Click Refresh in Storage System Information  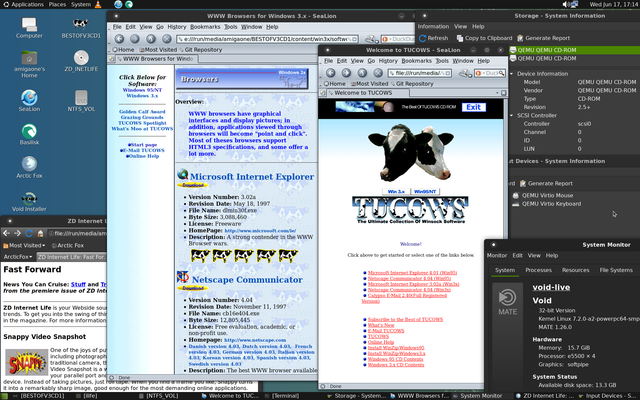pos(433,38)
